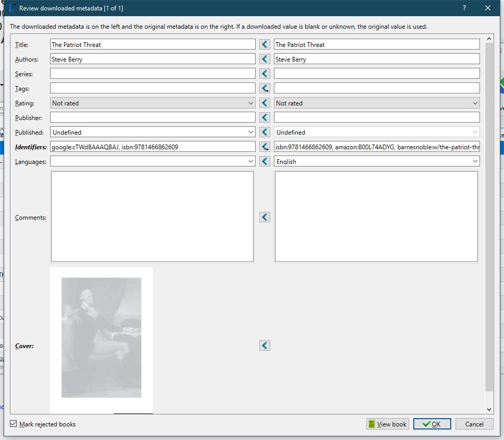Click the View book button
Image resolution: width=504 pixels, height=440 pixels.
coord(387,424)
